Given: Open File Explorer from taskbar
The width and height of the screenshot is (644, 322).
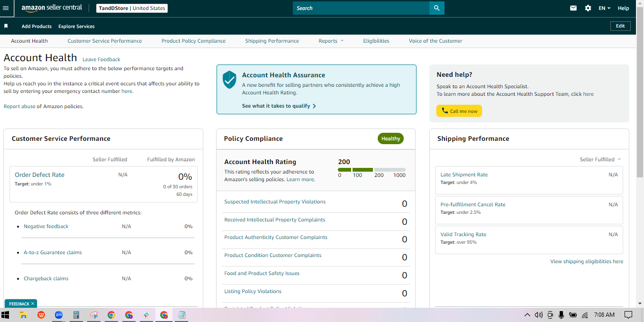Looking at the screenshot, I should tap(23, 315).
